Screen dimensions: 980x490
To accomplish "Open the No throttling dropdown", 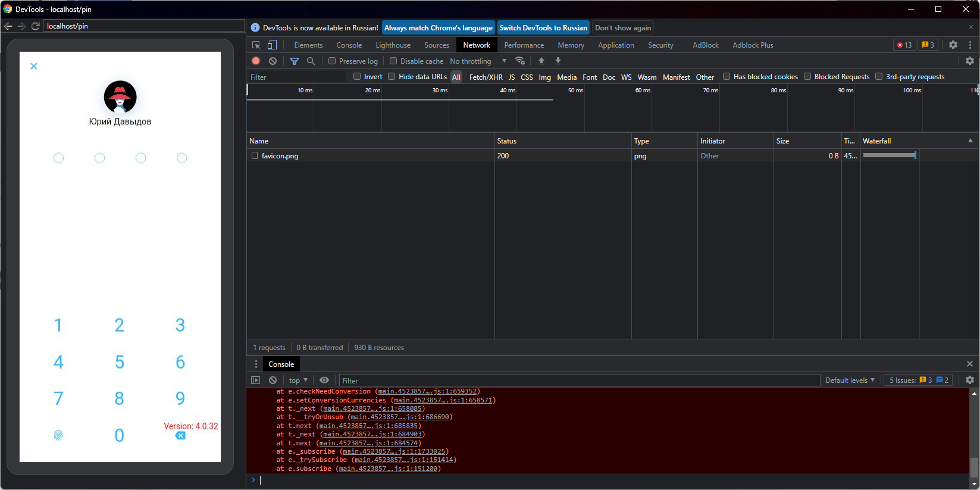I will click(478, 61).
